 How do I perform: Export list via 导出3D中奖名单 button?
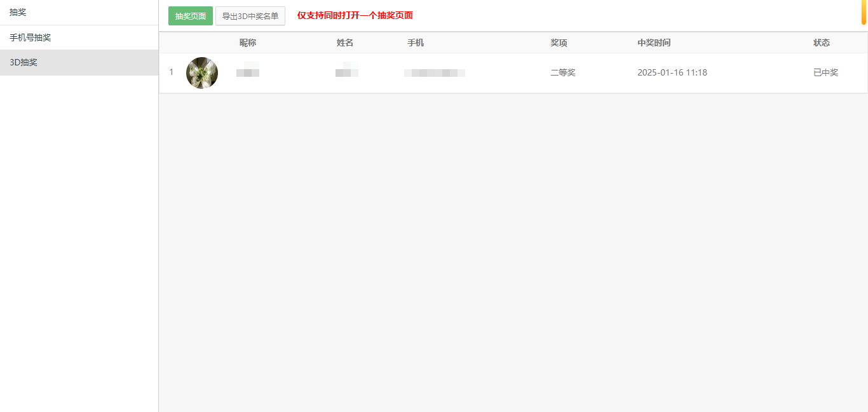pos(250,16)
